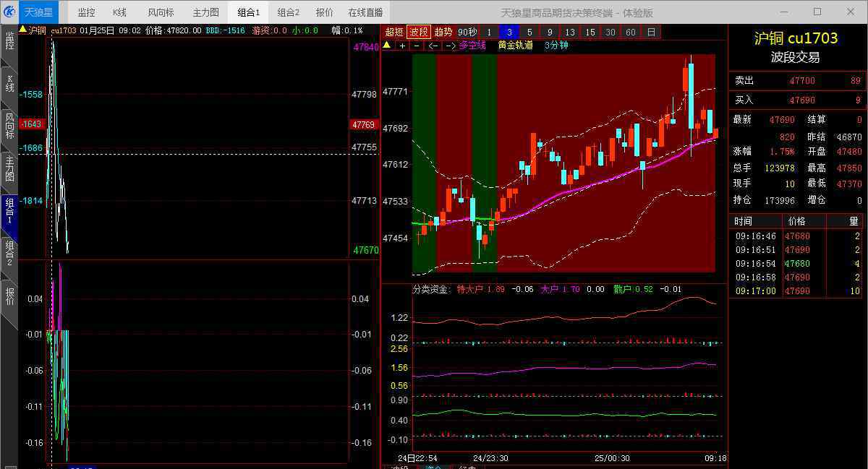
Task: Click the red -1643 marker on left axis
Action: pos(32,124)
